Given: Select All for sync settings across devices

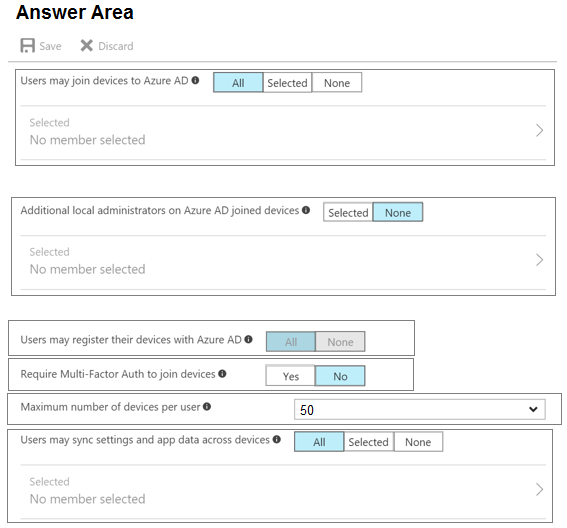Looking at the screenshot, I should 319,442.
